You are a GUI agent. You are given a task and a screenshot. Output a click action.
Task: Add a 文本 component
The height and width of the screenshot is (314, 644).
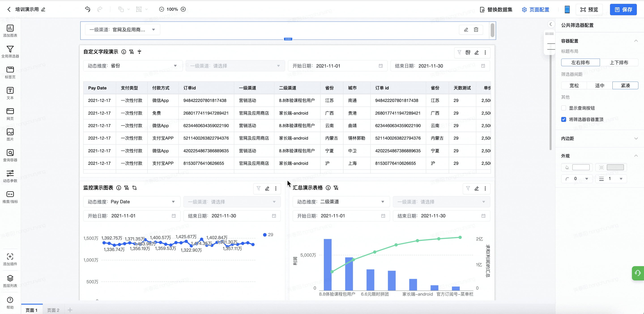(10, 93)
